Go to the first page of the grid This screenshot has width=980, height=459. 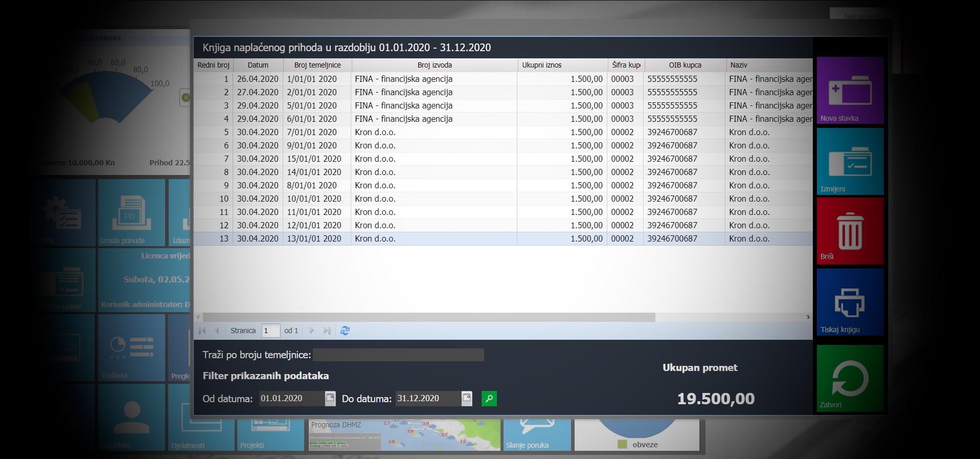point(202,331)
